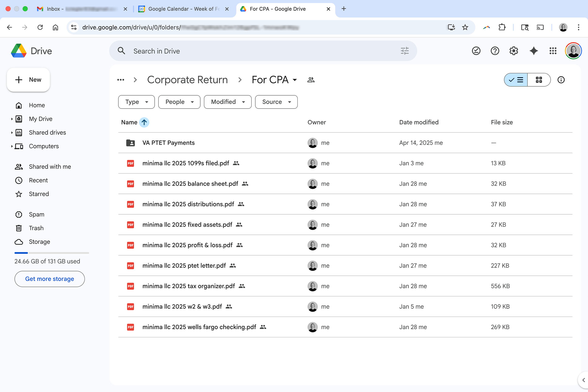588x392 pixels.
Task: Switch to grid layout view
Action: [x=539, y=80]
